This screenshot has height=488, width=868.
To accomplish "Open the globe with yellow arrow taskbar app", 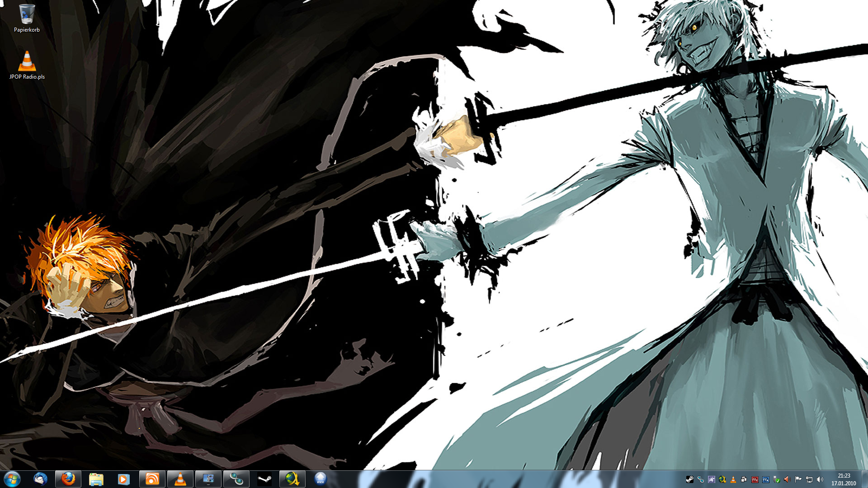I will [x=292, y=479].
